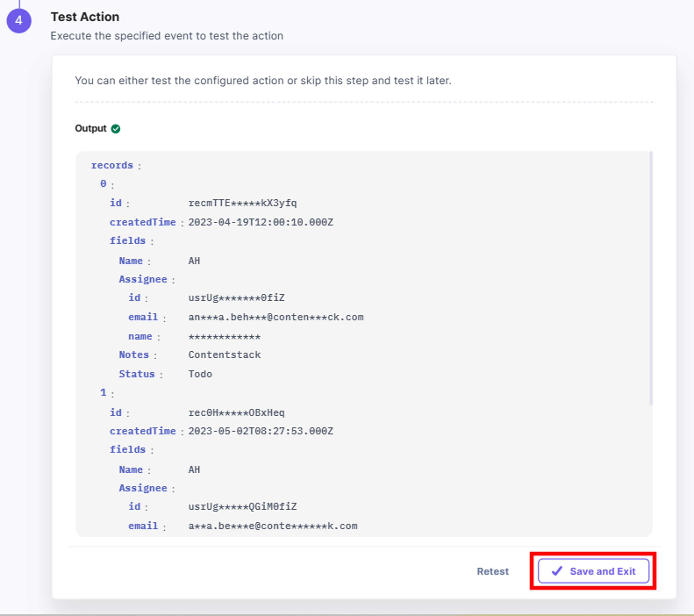Click the output panel vertical scrollbar

pos(651,278)
